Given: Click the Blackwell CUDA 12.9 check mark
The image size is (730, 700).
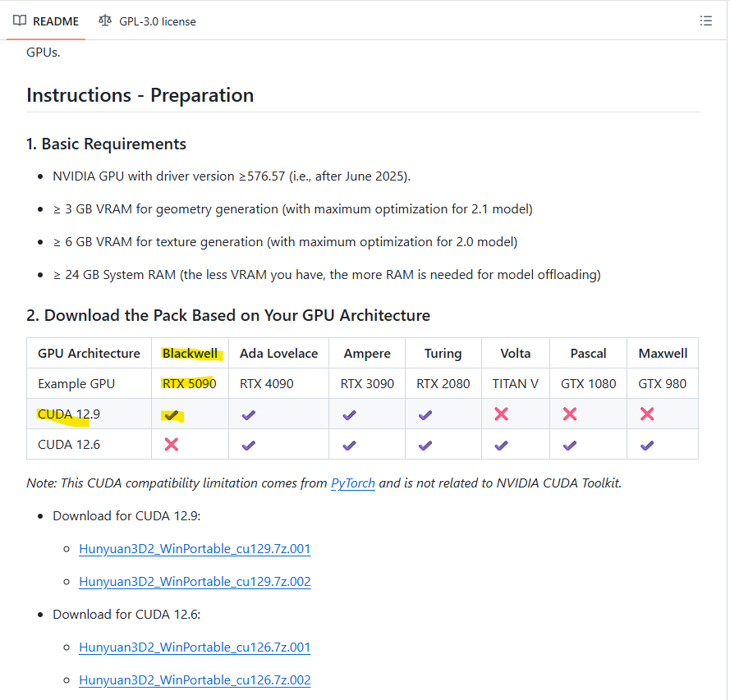Looking at the screenshot, I should [x=172, y=415].
